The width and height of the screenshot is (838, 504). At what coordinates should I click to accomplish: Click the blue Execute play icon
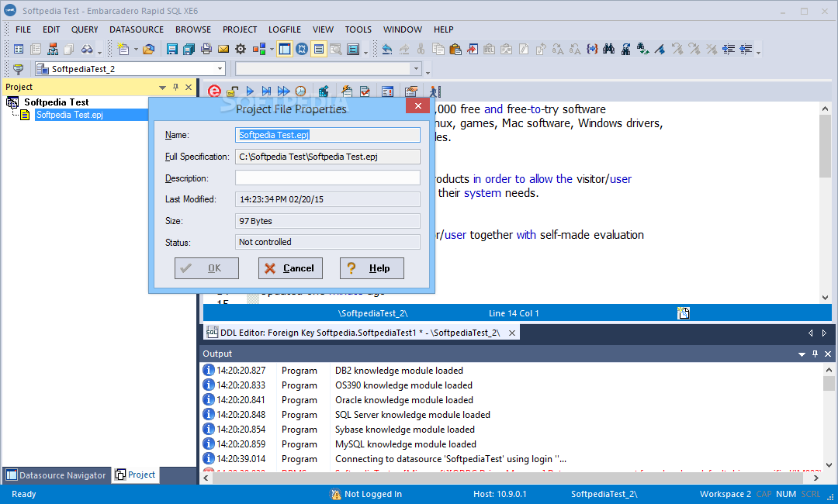point(250,91)
